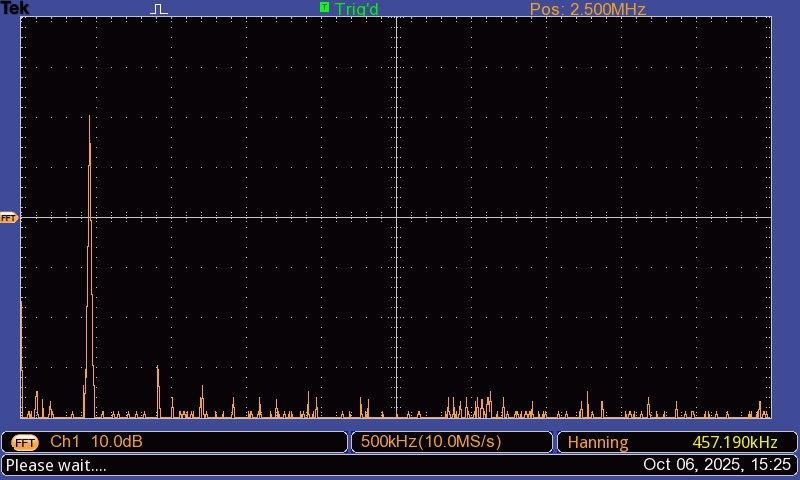Viewport: 800px width, 480px height.
Task: Click the Oct 06, 2025 date and time
Action: [x=717, y=465]
